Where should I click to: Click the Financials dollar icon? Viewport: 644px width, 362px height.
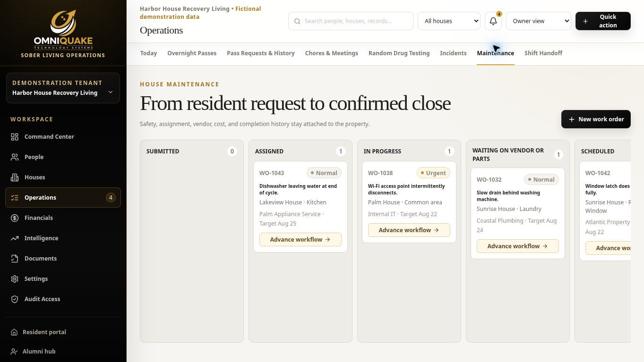[15, 218]
